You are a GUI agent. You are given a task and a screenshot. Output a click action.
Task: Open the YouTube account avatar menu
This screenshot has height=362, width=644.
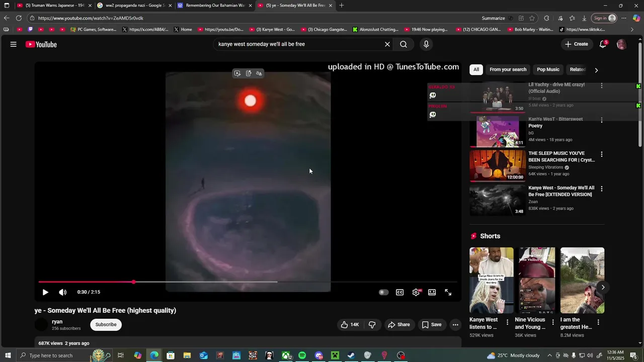click(621, 44)
